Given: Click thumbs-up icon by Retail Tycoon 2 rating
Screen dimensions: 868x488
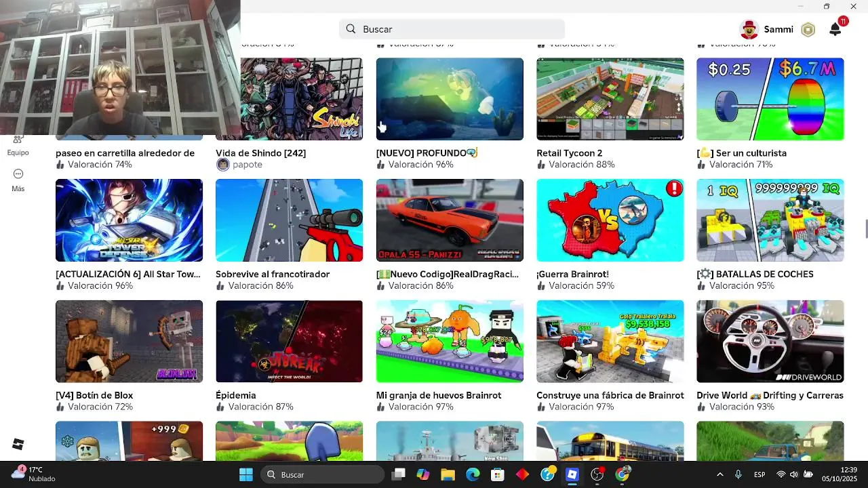Looking at the screenshot, I should [541, 165].
